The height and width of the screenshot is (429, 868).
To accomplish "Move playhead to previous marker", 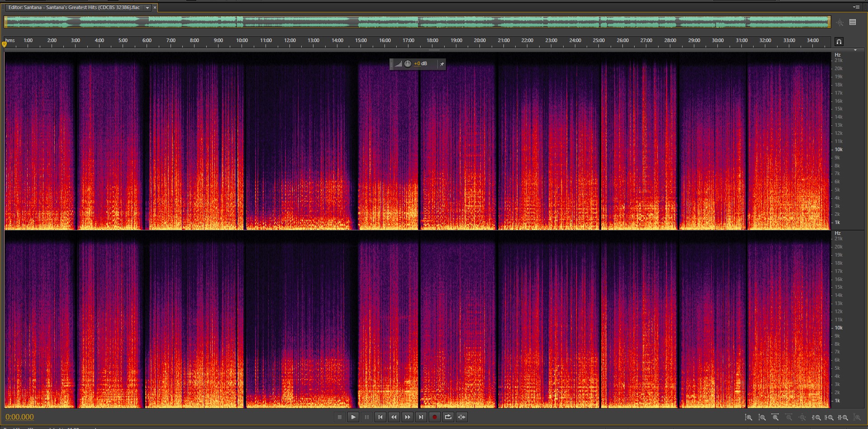I will point(380,417).
